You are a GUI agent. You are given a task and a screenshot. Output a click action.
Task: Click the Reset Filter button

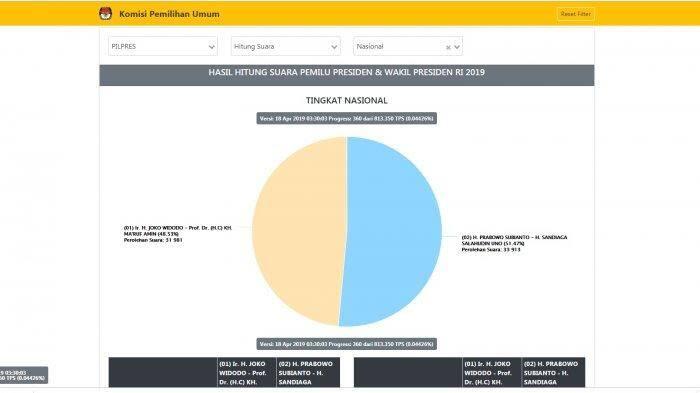click(x=575, y=14)
